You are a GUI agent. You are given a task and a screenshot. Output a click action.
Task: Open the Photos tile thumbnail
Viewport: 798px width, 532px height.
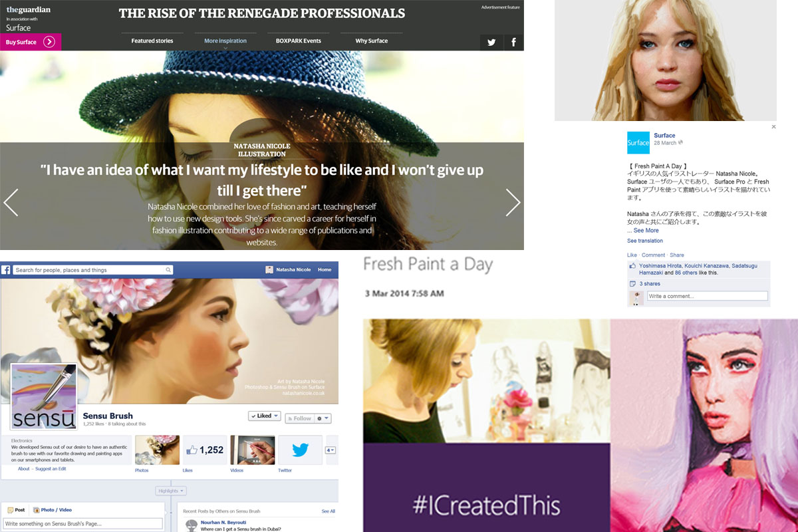tap(157, 450)
